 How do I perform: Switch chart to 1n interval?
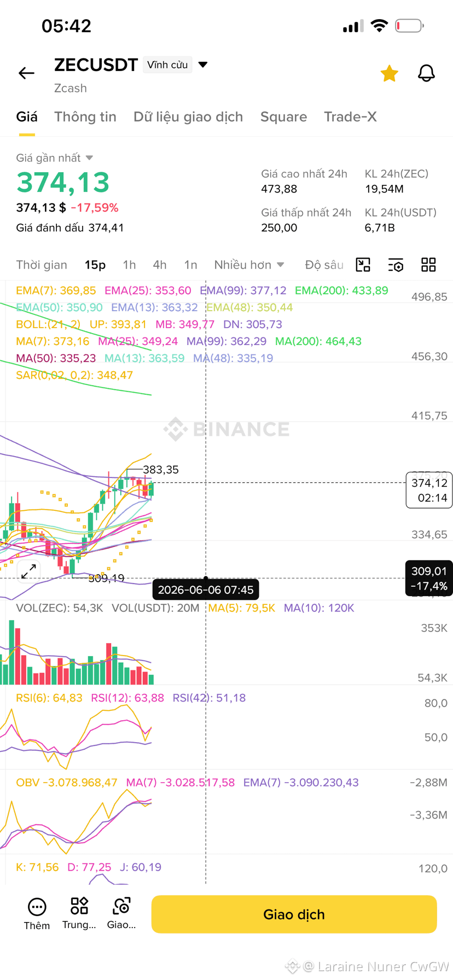[190, 265]
